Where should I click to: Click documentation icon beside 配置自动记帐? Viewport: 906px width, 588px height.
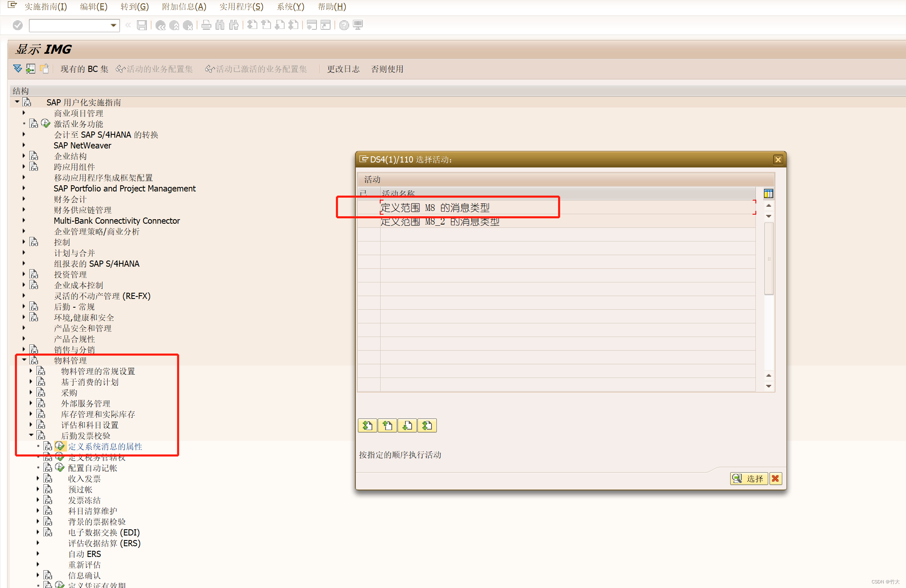[x=48, y=468]
